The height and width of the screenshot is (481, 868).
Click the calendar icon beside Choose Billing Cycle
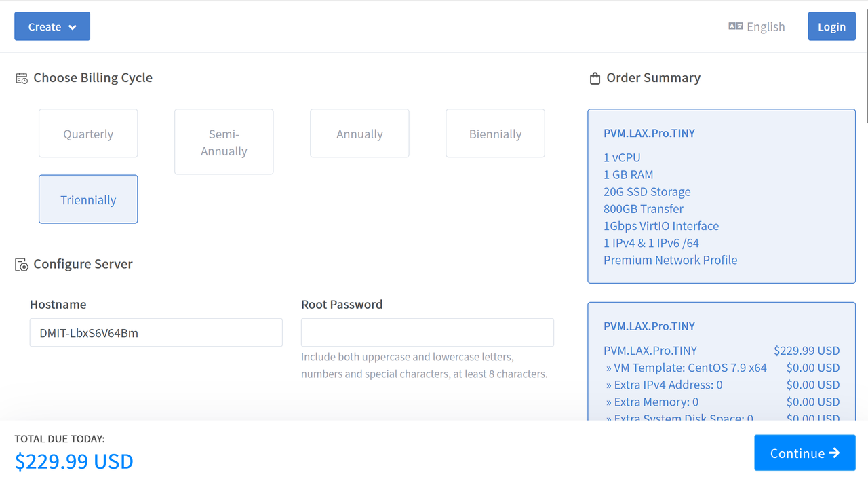22,78
